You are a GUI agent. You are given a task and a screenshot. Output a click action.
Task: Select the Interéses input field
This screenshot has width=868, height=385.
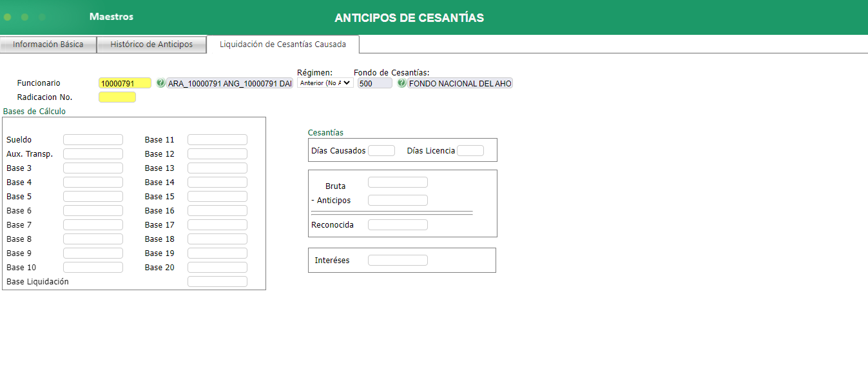click(x=397, y=260)
